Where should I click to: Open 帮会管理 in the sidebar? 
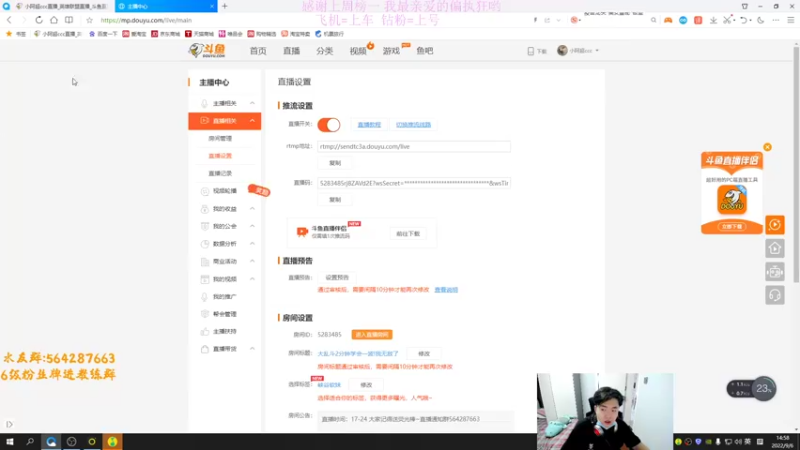click(224, 314)
